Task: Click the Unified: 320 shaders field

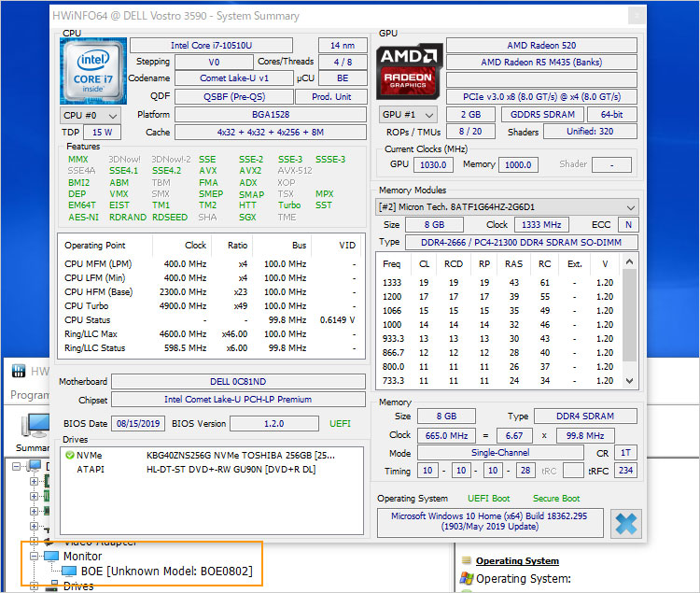Action: coord(590,132)
